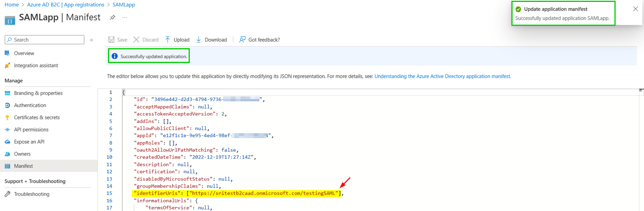Viewport: 644px width, 211px height.
Task: Focus the sidebar Search box
Action: 44,40
